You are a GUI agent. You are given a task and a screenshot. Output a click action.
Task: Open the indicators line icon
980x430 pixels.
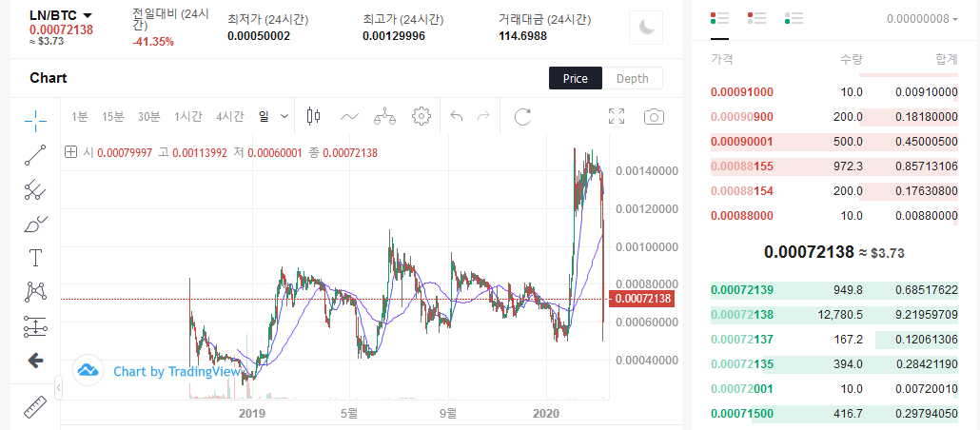349,116
